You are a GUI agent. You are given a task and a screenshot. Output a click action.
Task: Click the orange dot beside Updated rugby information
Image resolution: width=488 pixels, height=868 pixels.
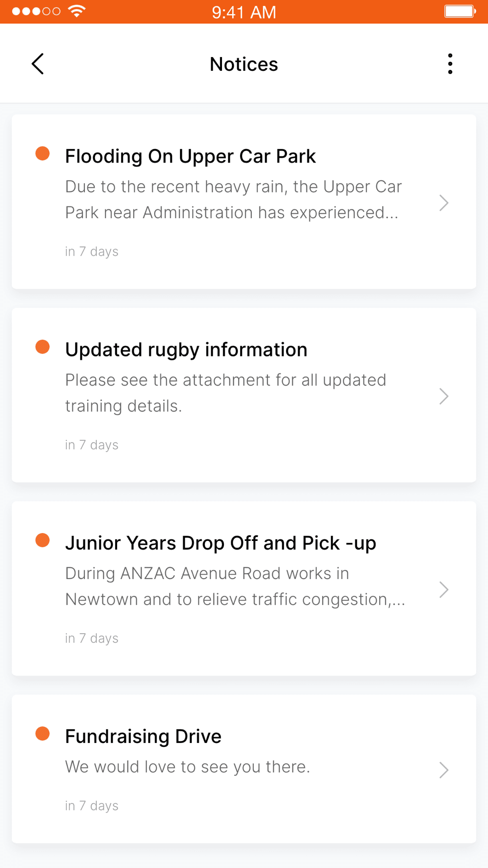pos(42,347)
